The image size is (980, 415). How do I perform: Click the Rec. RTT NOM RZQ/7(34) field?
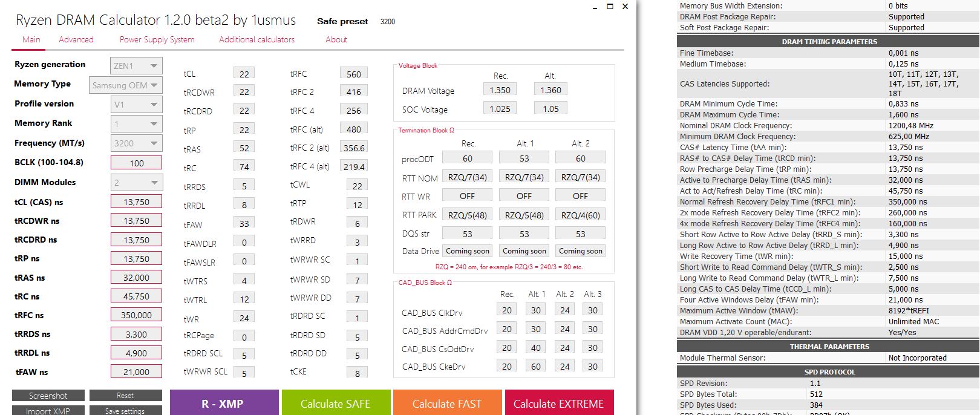(x=468, y=177)
